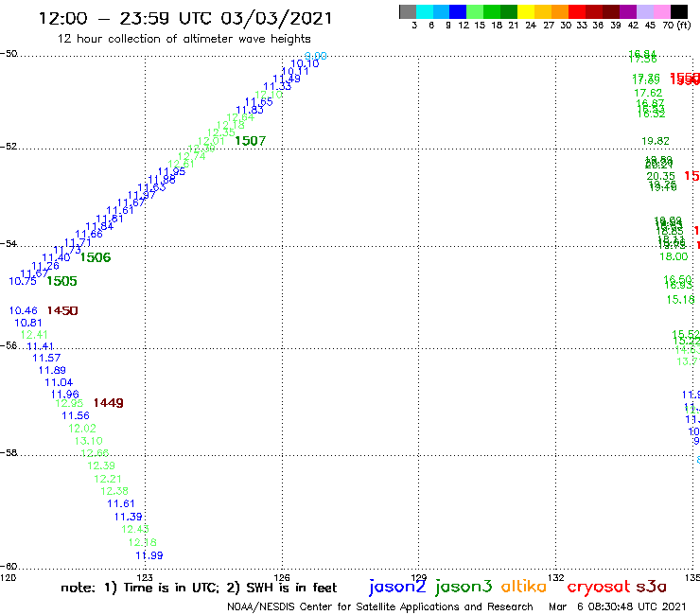Screen dimensions: 700x615
Task: Click the wave height value '12.21'
Action: coord(108,479)
